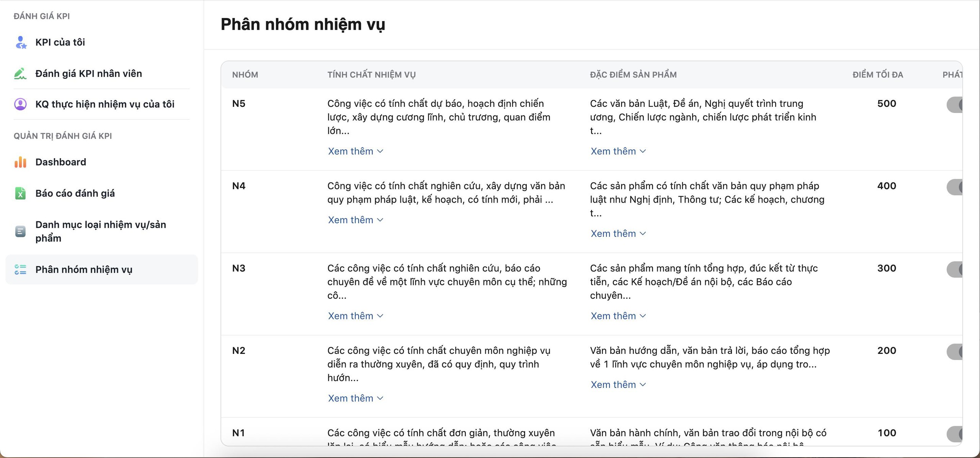The image size is (980, 458).
Task: Expand N5 tính chất nhiệm vụ Xem thêm
Action: 356,151
